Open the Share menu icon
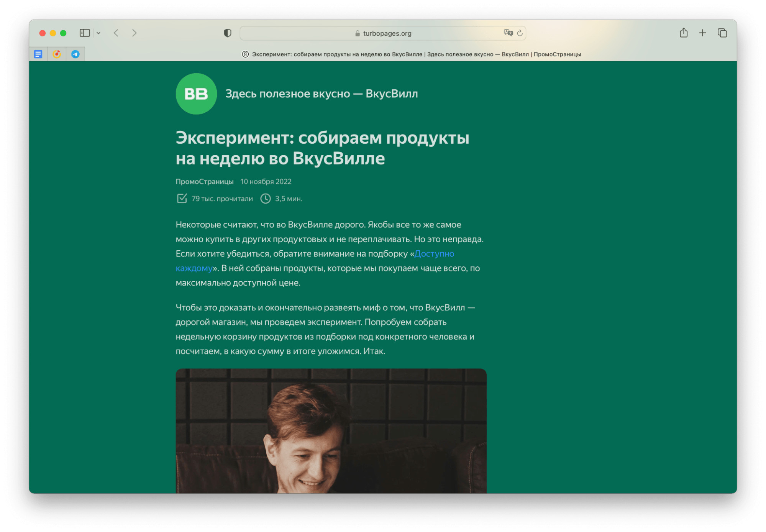Viewport: 766px width, 532px height. 683,33
